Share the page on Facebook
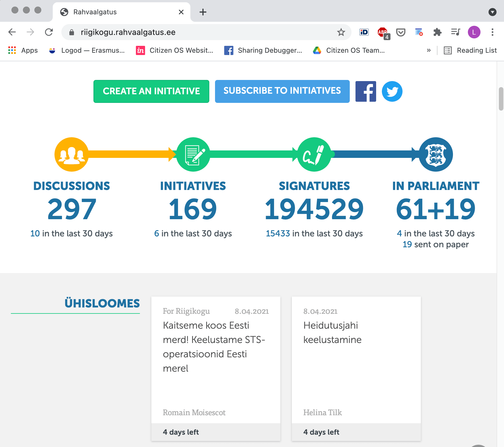This screenshot has width=504, height=447. pos(366,91)
